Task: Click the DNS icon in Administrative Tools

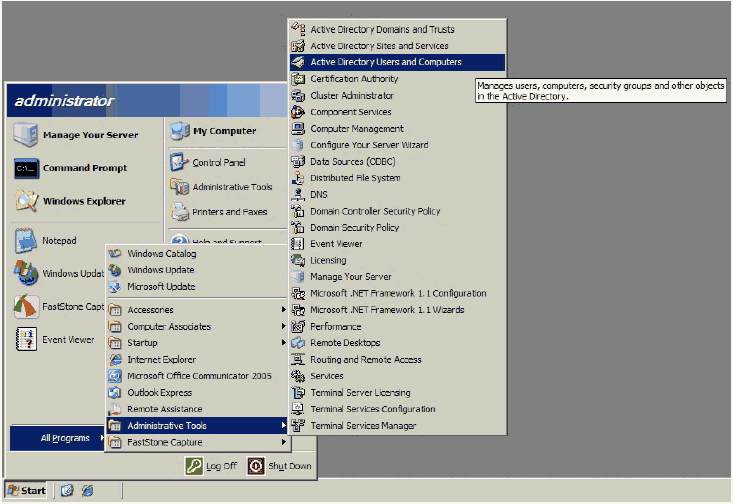Action: [x=298, y=194]
